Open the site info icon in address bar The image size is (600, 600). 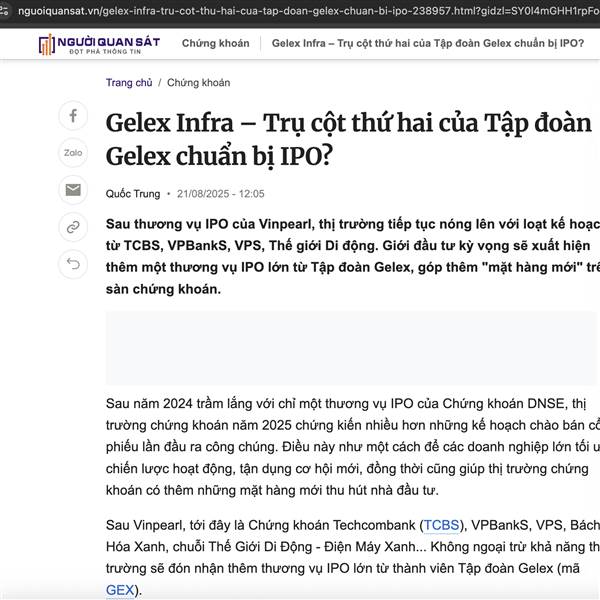tap(4, 11)
